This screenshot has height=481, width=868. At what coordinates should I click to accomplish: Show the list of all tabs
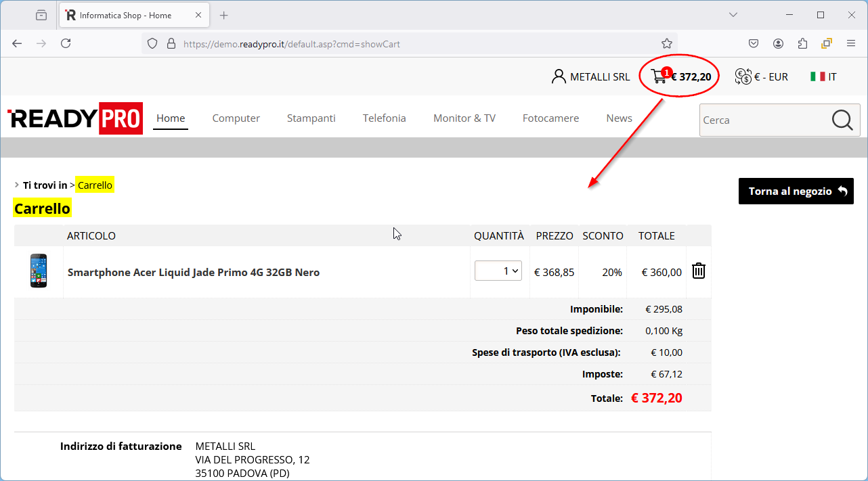coord(733,15)
